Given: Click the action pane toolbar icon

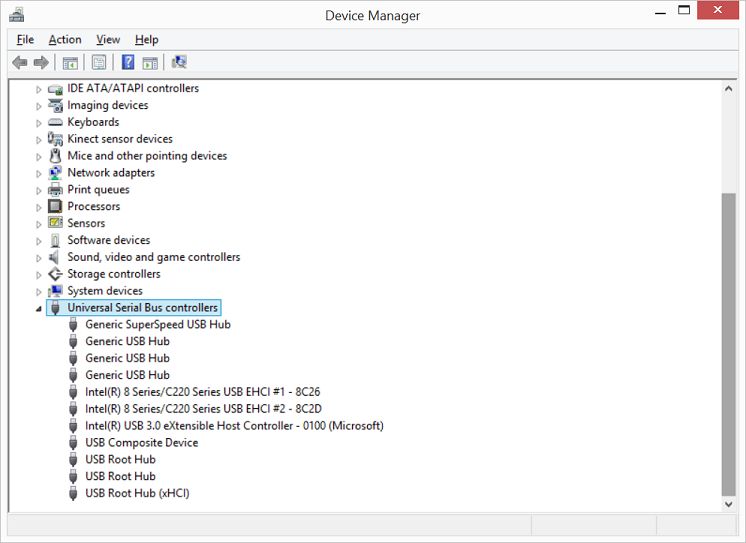Looking at the screenshot, I should pos(150,62).
